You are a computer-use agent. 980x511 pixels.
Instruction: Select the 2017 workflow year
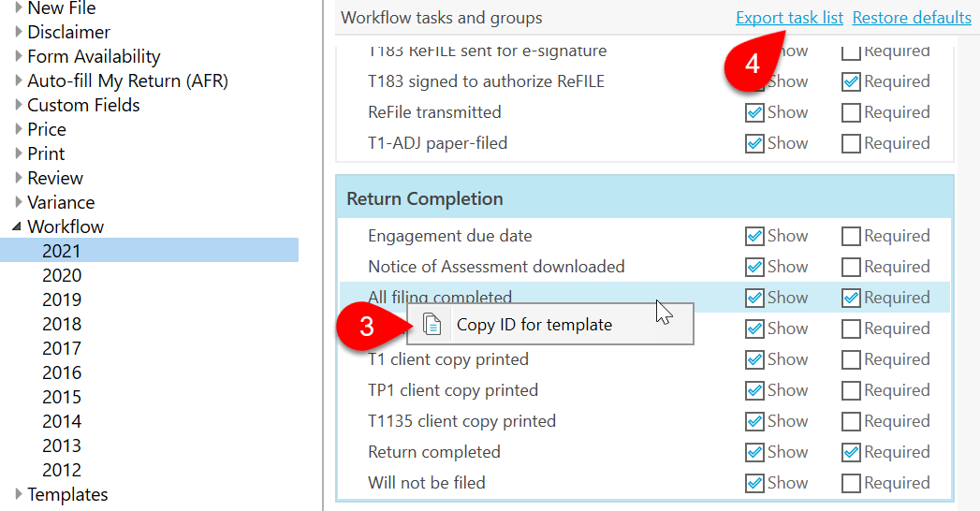[x=62, y=348]
